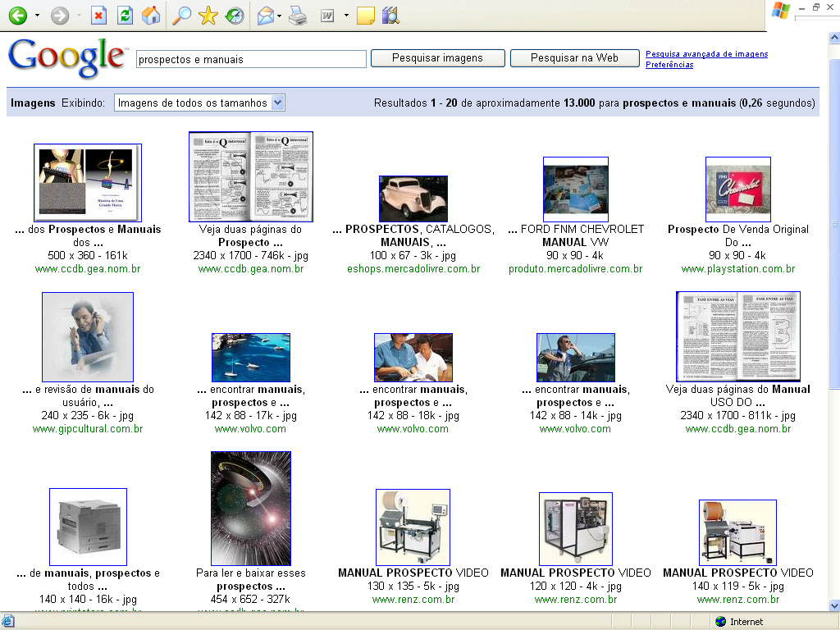The image size is (840, 630).
Task: Click the Mail envelope icon
Action: pos(265,15)
